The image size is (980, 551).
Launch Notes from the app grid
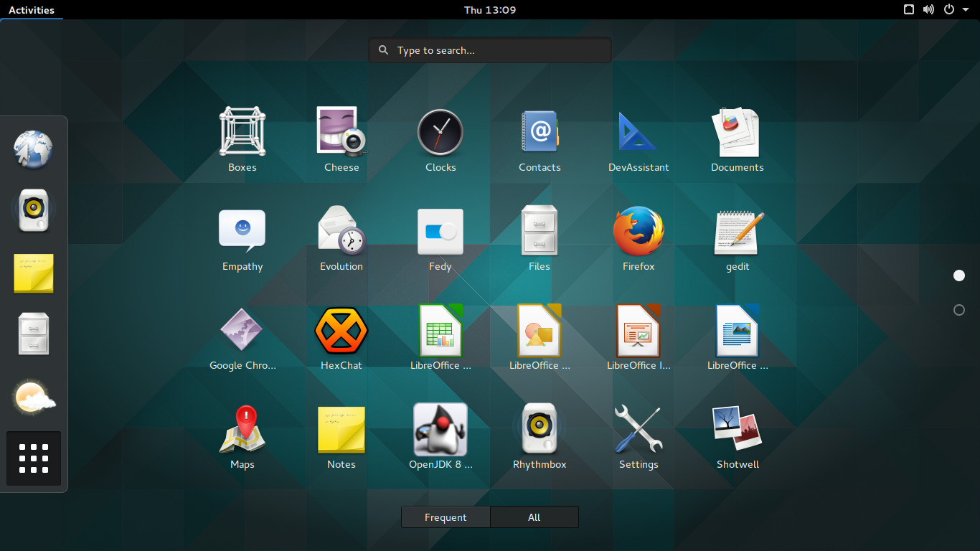341,430
